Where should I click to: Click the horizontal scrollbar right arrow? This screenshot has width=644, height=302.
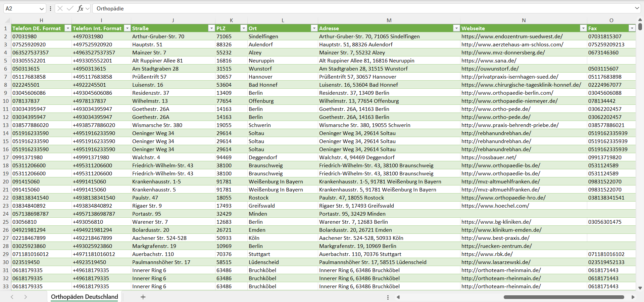pos(633,297)
